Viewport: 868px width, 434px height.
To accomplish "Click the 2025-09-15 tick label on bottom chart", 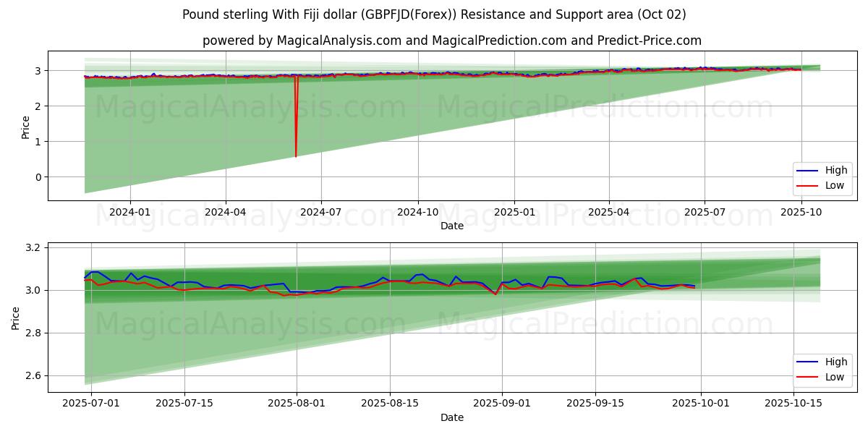I will 595,404.
